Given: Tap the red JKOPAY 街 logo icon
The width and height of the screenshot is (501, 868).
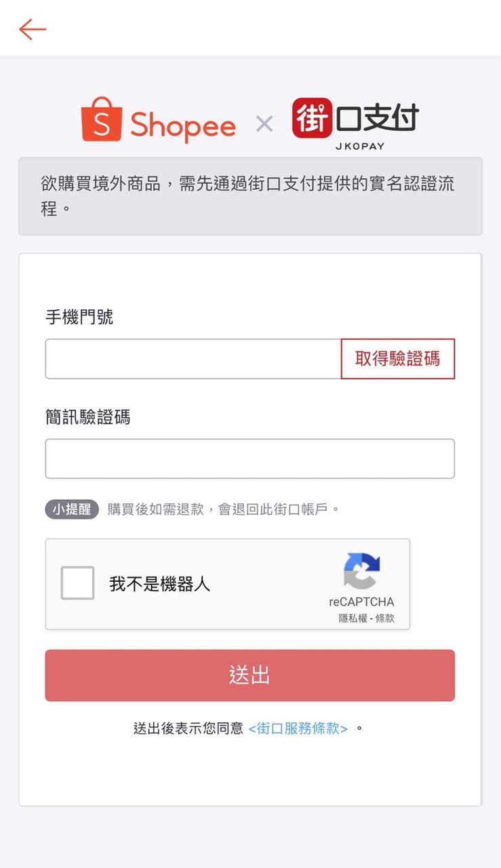Looking at the screenshot, I should pyautogui.click(x=313, y=118).
